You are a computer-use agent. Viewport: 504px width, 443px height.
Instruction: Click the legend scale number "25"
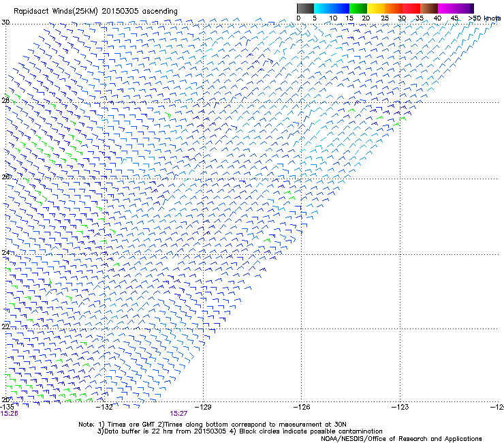click(385, 18)
